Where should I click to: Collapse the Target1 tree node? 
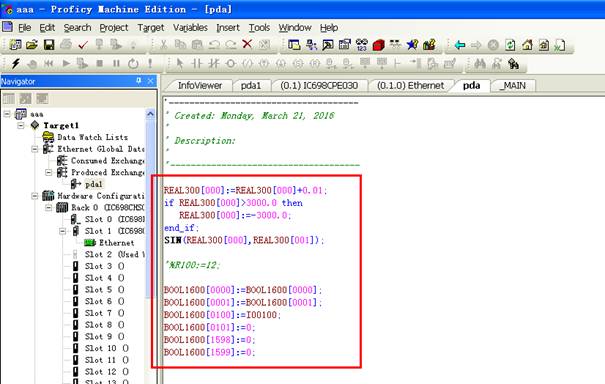click(x=21, y=125)
